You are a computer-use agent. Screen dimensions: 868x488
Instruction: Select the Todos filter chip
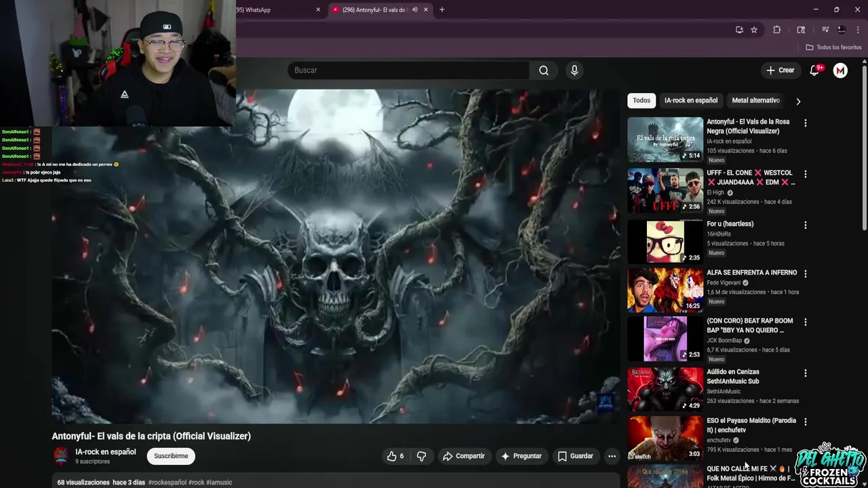click(642, 100)
